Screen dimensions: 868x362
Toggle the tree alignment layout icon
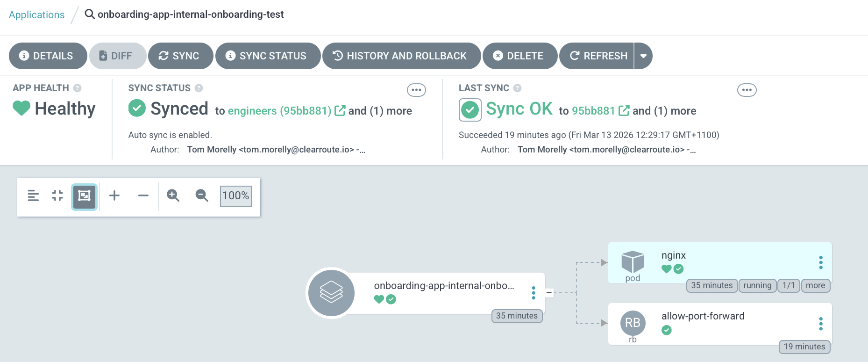point(33,195)
